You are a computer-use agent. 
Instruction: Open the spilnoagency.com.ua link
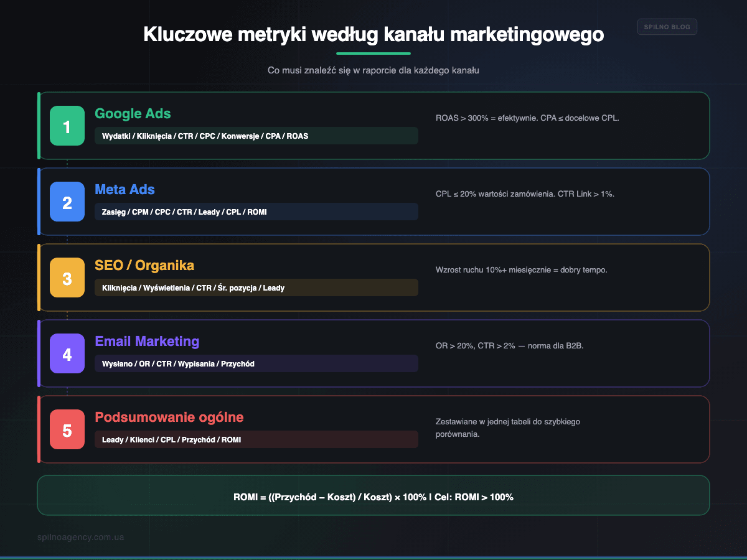click(80, 536)
